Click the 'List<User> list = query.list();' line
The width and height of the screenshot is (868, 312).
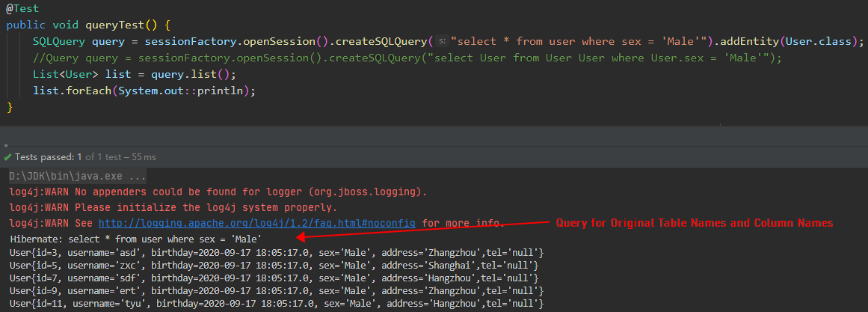pyautogui.click(x=133, y=74)
